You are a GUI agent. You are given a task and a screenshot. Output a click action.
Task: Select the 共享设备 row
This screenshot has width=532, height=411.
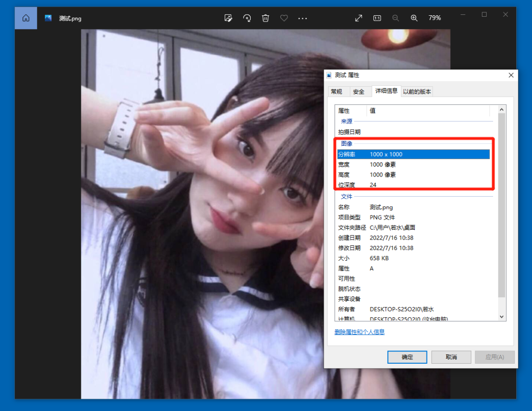413,299
